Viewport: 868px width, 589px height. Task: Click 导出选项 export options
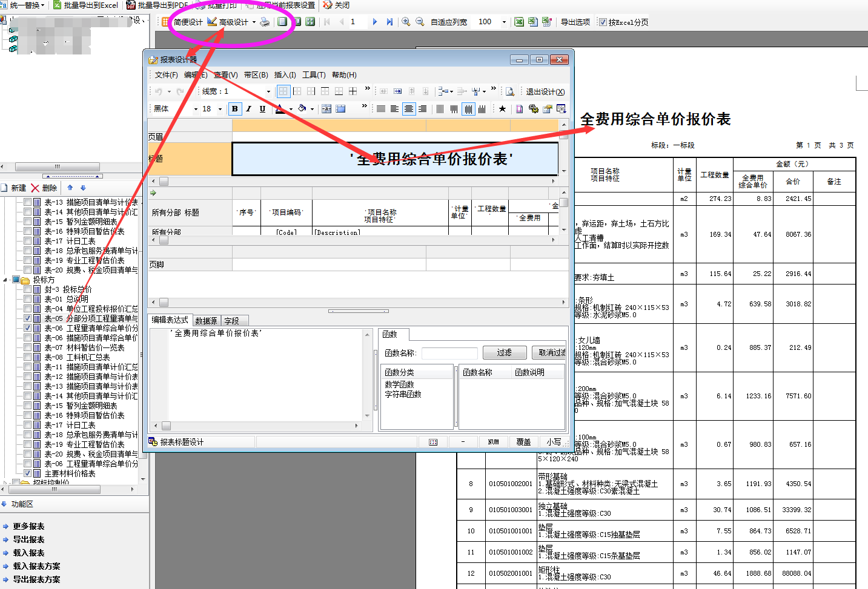575,22
